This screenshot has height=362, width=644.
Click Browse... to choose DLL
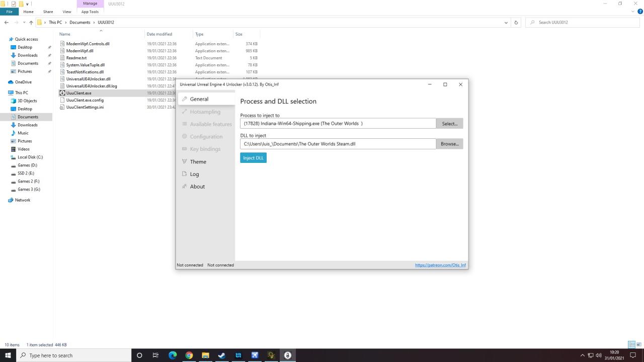pyautogui.click(x=449, y=144)
